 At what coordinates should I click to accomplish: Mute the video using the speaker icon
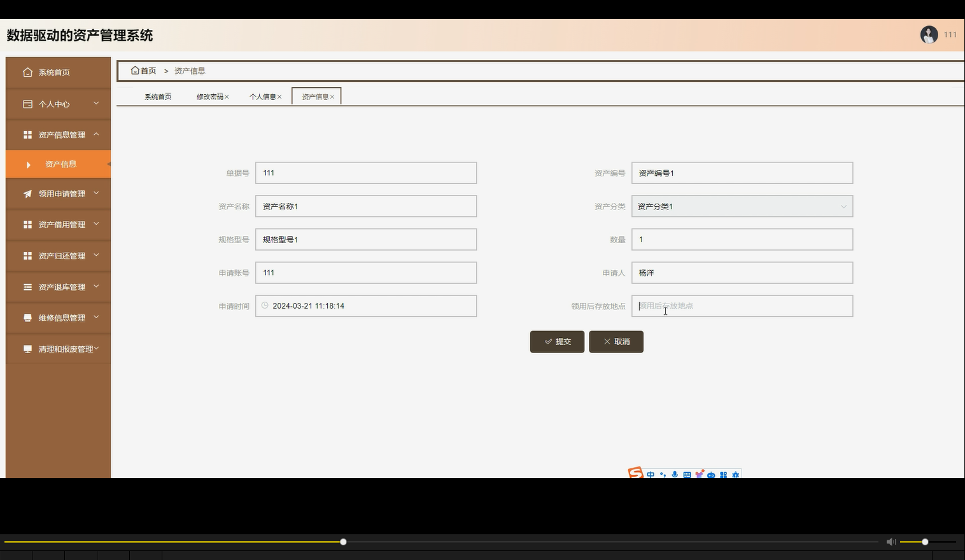(x=891, y=542)
